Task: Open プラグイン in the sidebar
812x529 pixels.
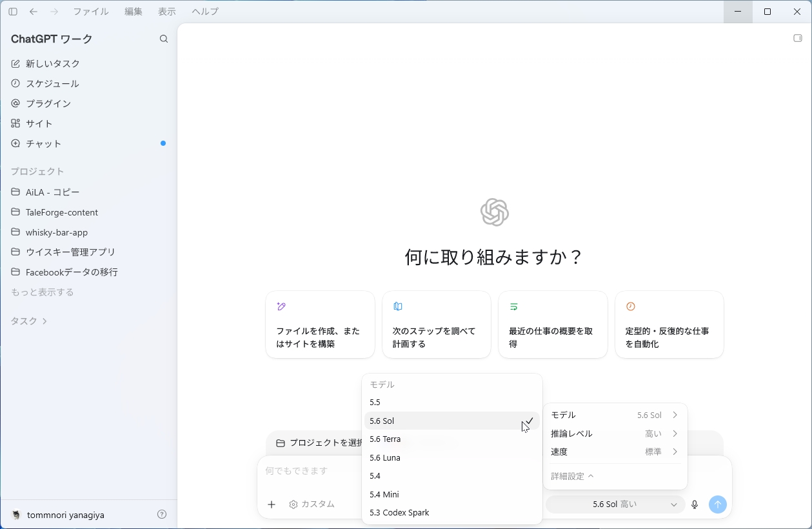Action: [88, 104]
